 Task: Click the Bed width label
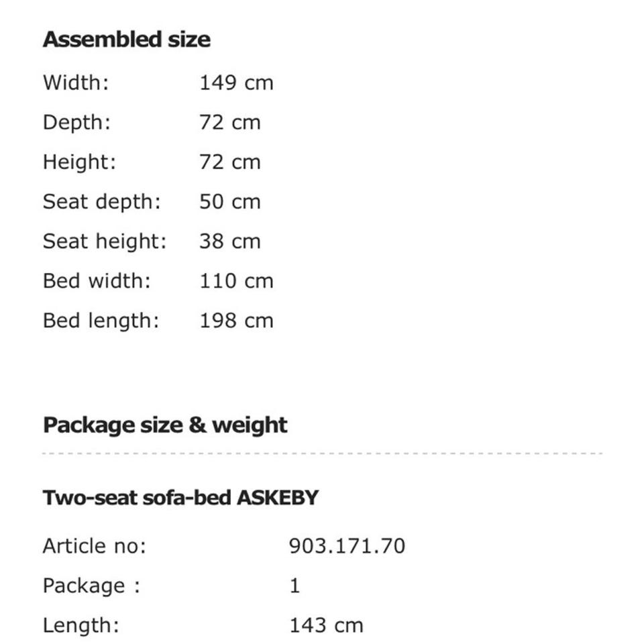point(97,281)
